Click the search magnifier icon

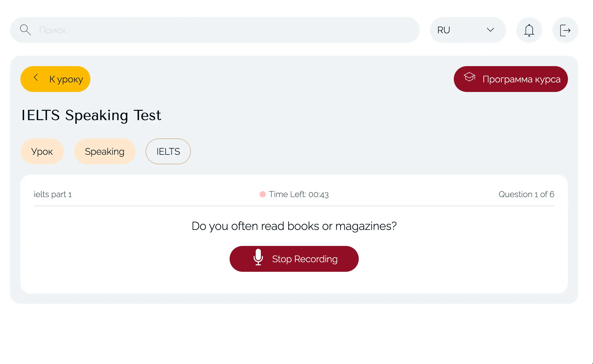click(x=25, y=29)
